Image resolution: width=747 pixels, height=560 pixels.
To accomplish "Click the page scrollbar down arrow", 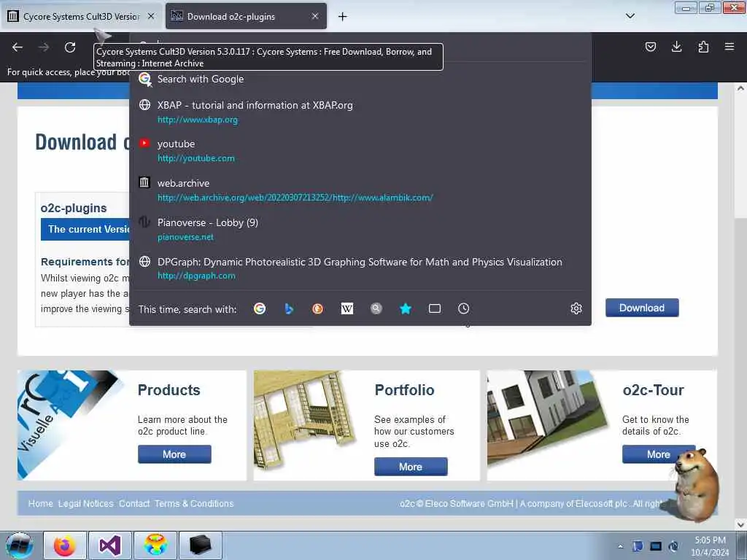I will 740,524.
